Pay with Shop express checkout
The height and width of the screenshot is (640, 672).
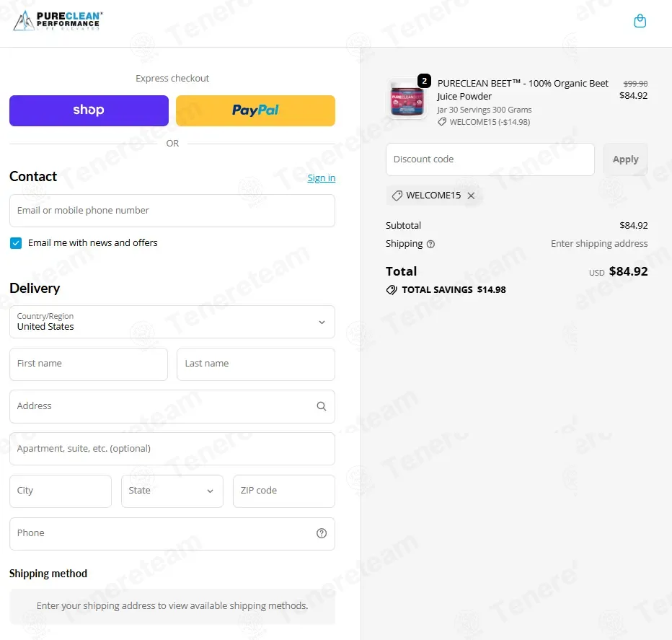(x=89, y=110)
